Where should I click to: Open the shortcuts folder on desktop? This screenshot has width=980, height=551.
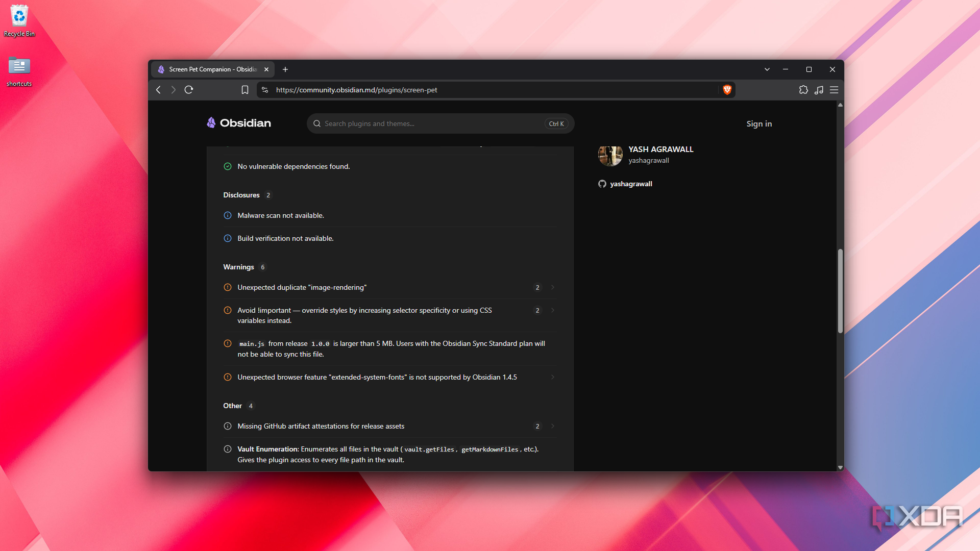19,71
